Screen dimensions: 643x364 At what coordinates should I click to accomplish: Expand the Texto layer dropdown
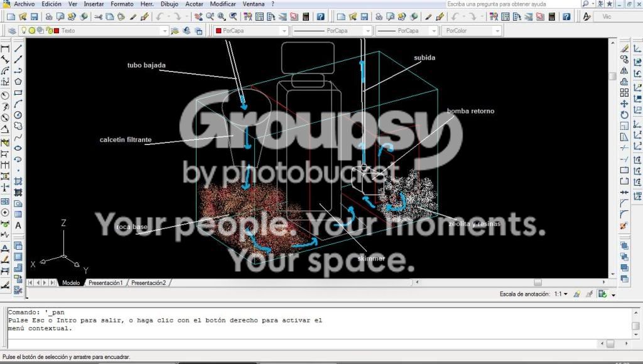coord(165,31)
